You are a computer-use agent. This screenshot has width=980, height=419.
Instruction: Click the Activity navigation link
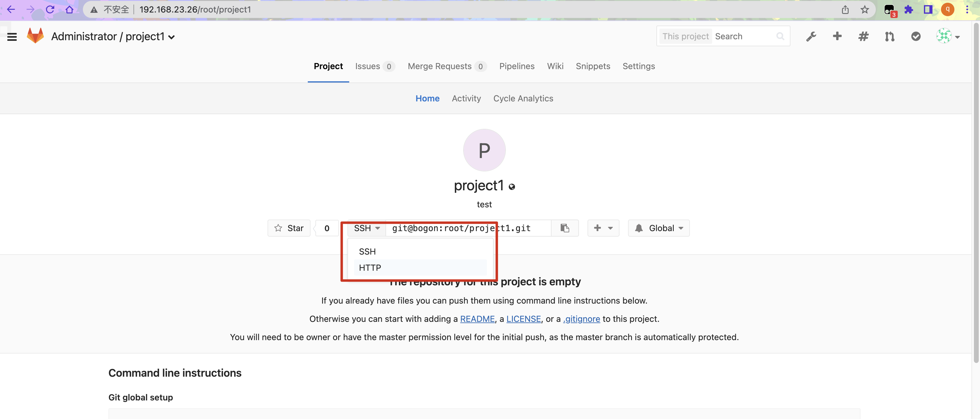(466, 98)
